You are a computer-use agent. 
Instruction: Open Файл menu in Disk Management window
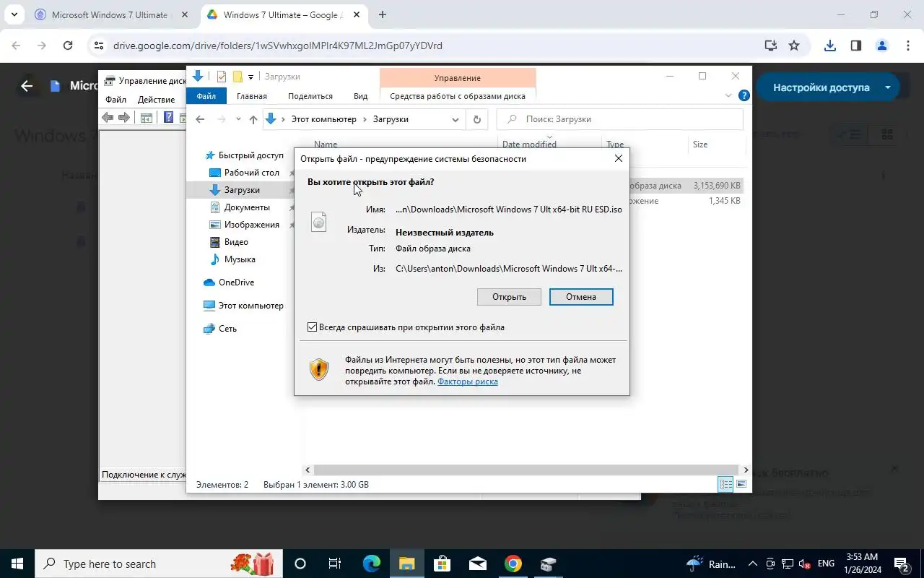115,100
